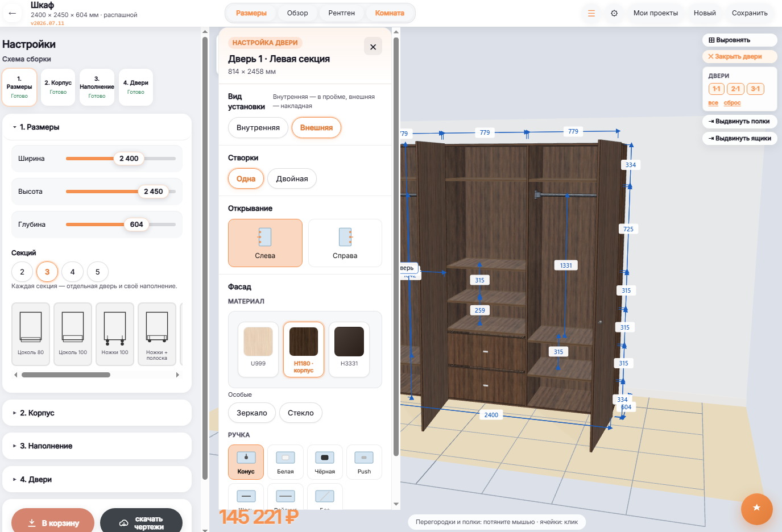Pick the Push handle icon
782x532 pixels.
coord(364,458)
